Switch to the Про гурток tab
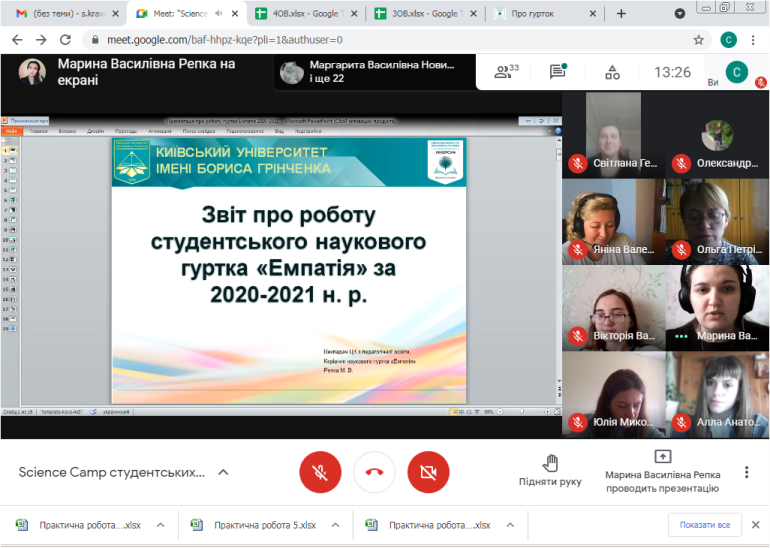The height and width of the screenshot is (548, 770). click(538, 14)
